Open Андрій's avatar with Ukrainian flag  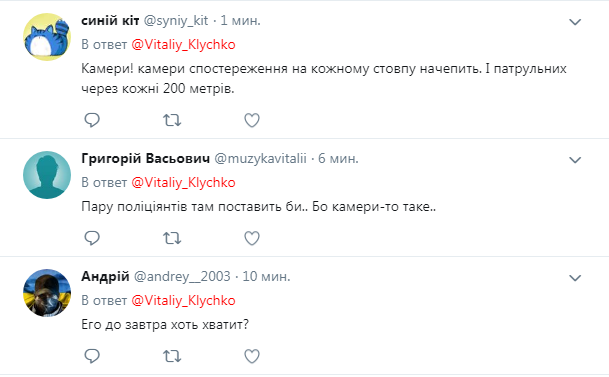(47, 293)
